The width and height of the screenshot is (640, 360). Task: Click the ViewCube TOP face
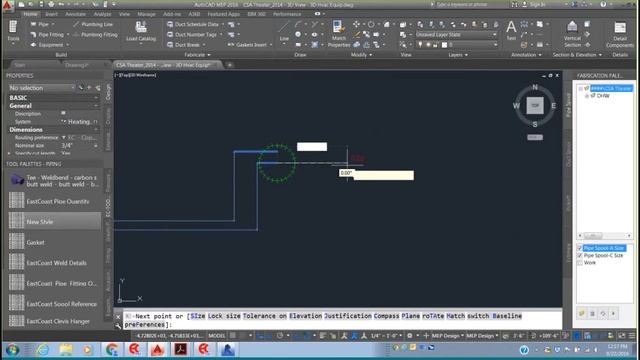coord(535,105)
